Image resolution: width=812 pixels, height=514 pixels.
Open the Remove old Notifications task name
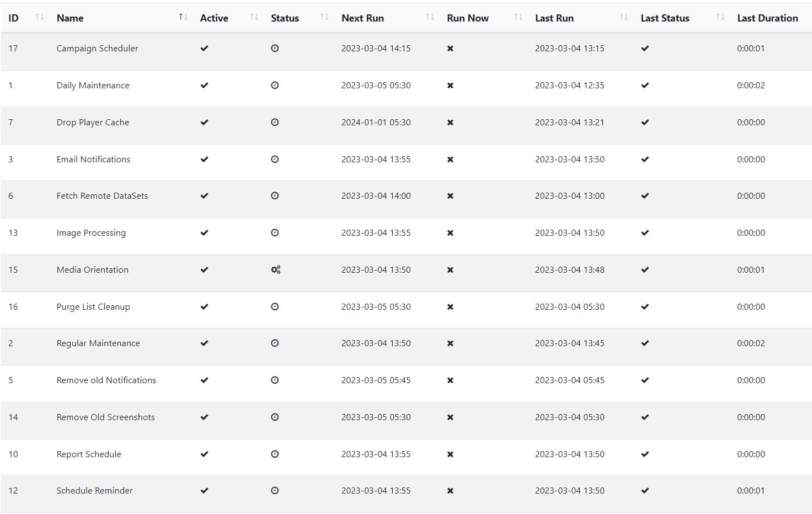point(106,380)
